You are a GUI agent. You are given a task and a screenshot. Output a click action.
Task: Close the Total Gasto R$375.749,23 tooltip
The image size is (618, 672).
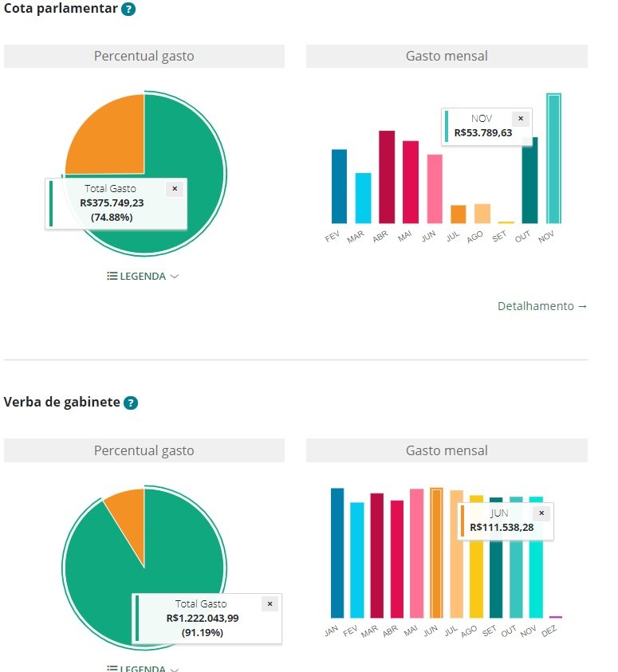[x=175, y=189]
